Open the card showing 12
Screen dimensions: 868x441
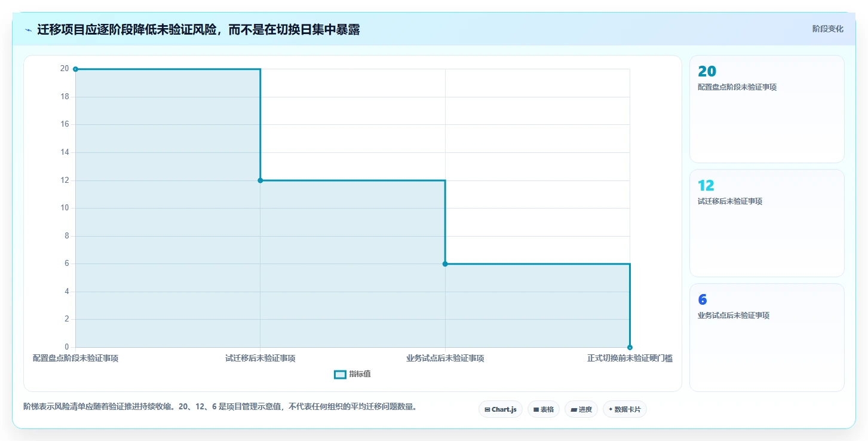(767, 223)
